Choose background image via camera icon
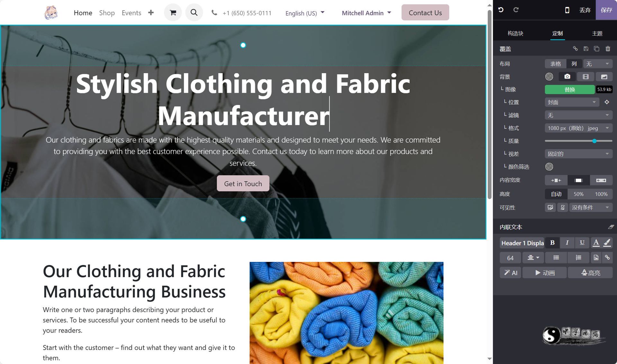 567,77
